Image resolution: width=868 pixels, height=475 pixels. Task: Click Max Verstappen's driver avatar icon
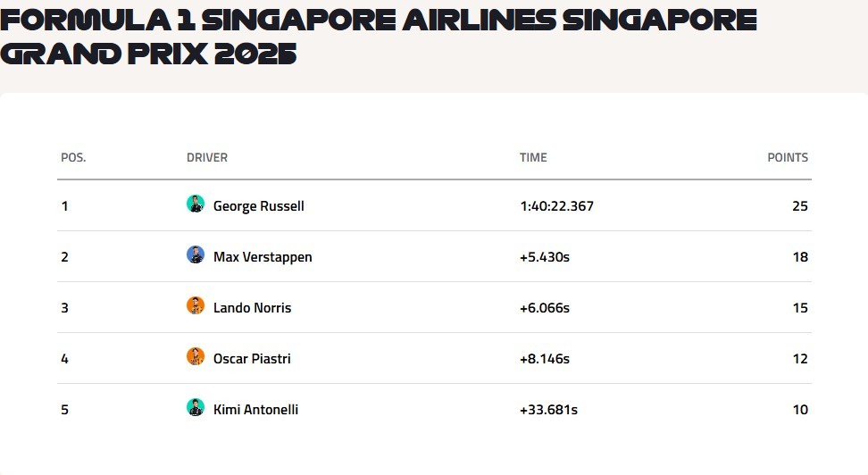[x=196, y=255]
